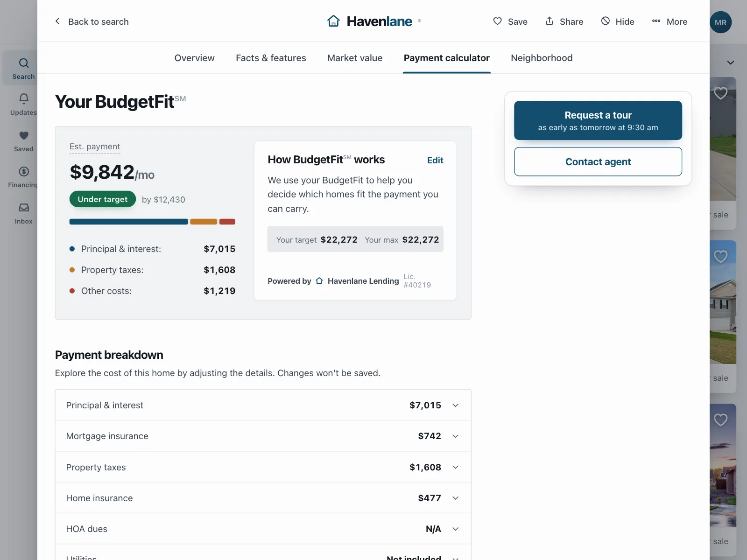Click the Mortgage insurance $742 amount
Image resolution: width=747 pixels, height=560 pixels.
coord(430,436)
